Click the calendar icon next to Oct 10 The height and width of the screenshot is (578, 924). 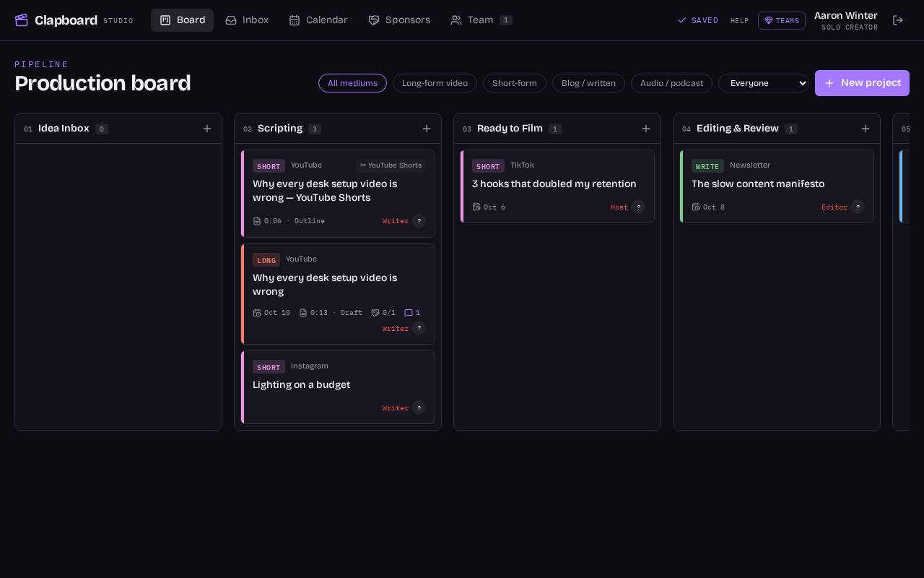pyautogui.click(x=257, y=313)
